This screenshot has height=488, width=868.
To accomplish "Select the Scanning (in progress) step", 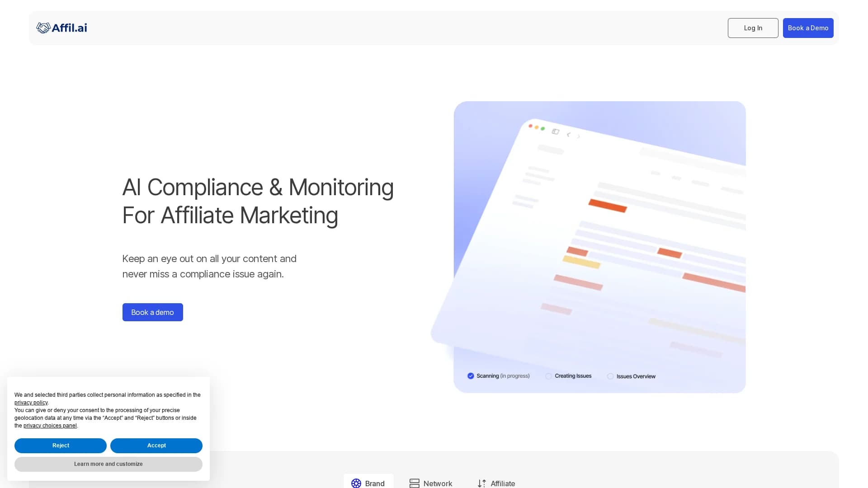I will click(498, 376).
